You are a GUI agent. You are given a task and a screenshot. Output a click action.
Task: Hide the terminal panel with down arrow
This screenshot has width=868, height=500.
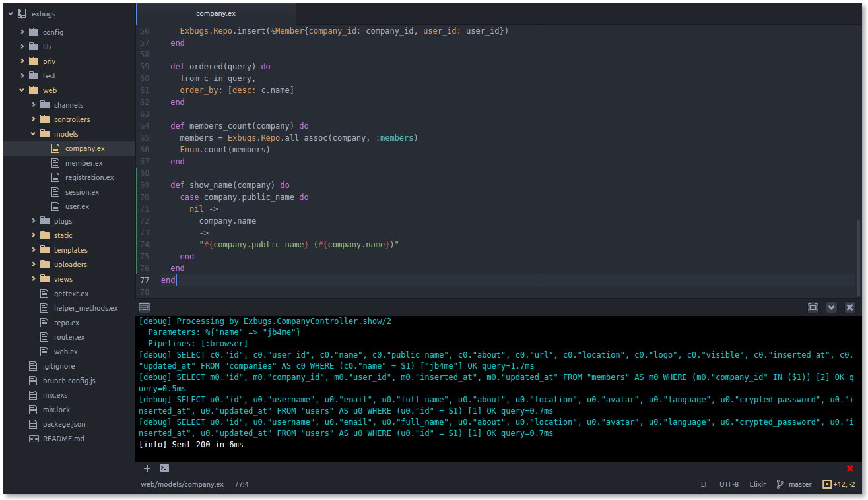click(x=832, y=307)
